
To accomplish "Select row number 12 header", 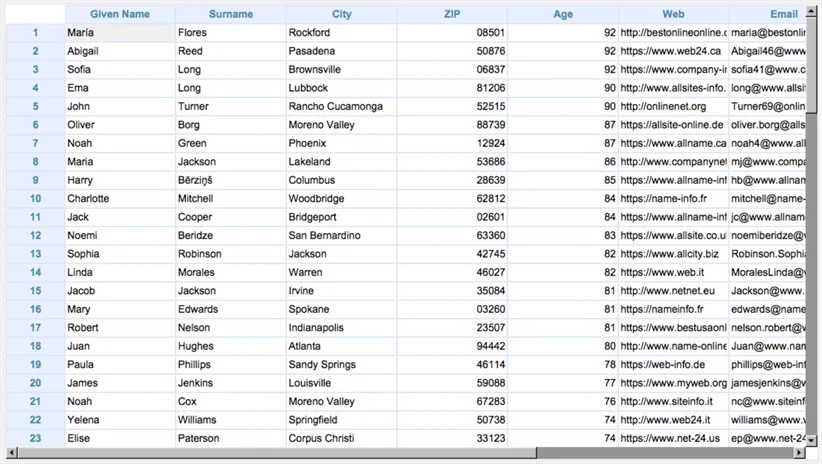I will 35,235.
